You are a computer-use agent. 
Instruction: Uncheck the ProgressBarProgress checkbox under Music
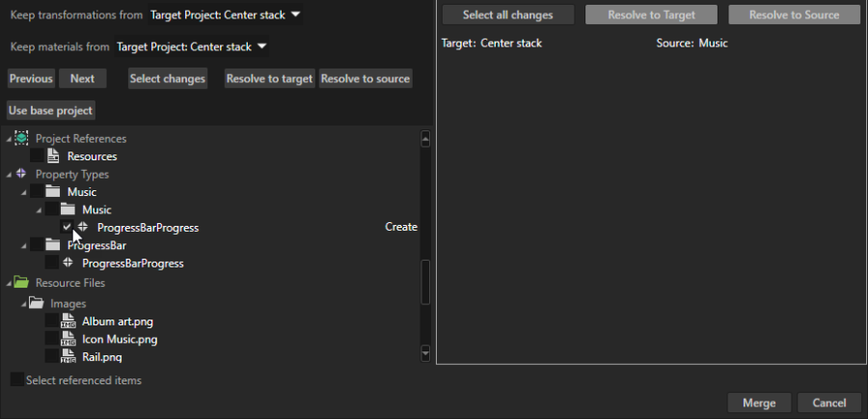click(67, 227)
